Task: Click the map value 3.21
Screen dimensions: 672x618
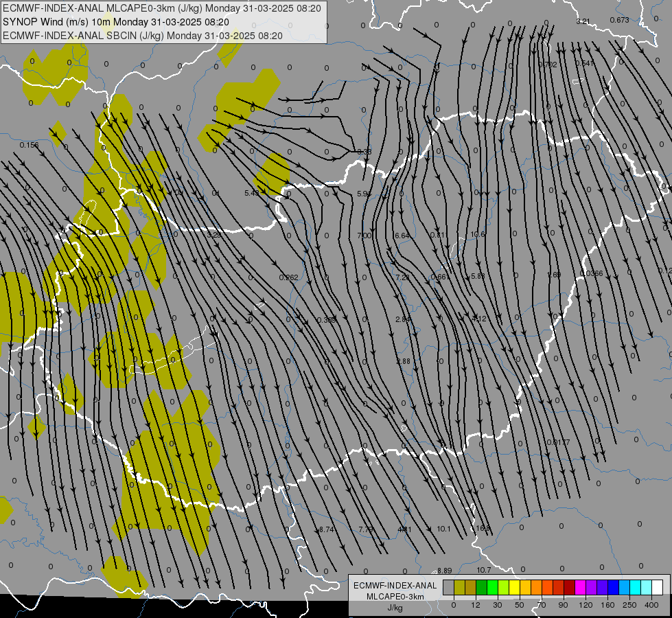Action: (x=583, y=21)
